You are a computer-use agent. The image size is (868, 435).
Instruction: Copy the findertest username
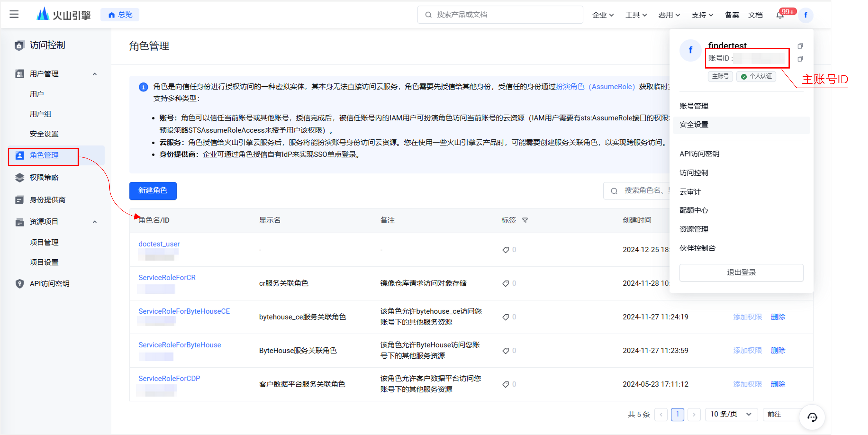800,46
